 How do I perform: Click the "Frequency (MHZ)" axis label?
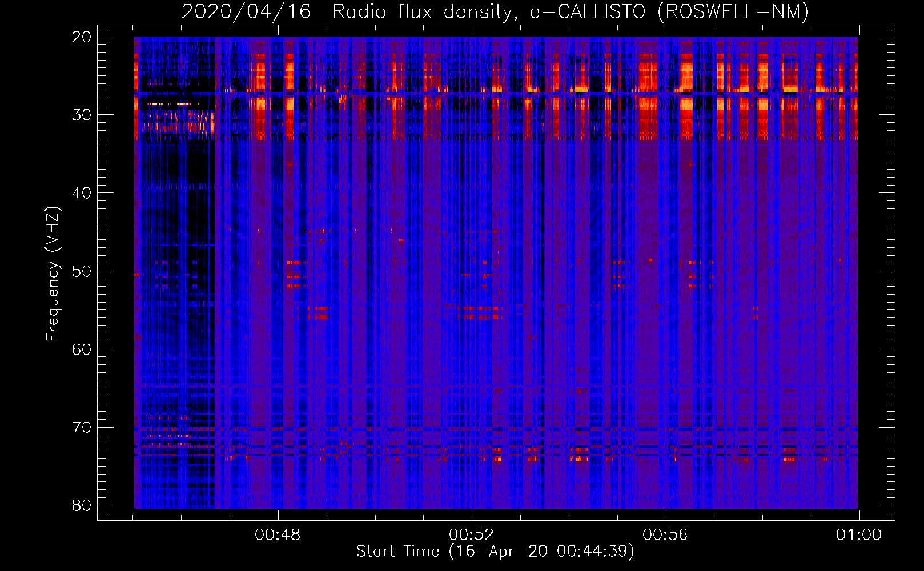pyautogui.click(x=53, y=274)
